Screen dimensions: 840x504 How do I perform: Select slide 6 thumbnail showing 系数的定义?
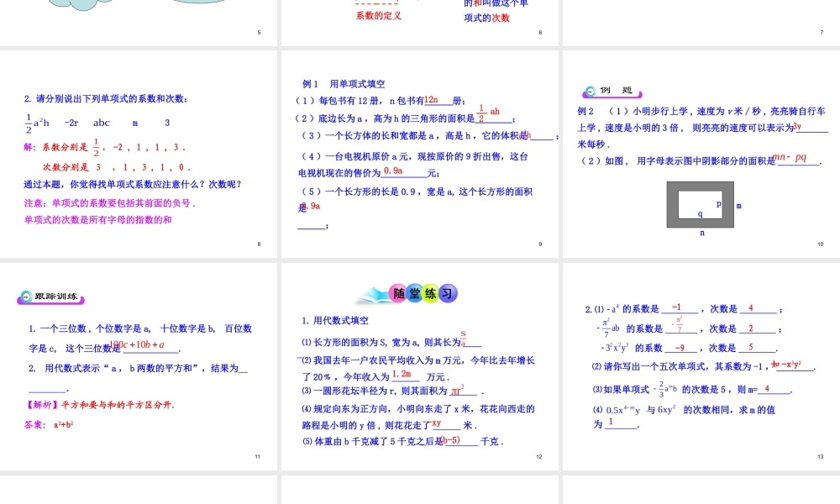[x=420, y=23]
